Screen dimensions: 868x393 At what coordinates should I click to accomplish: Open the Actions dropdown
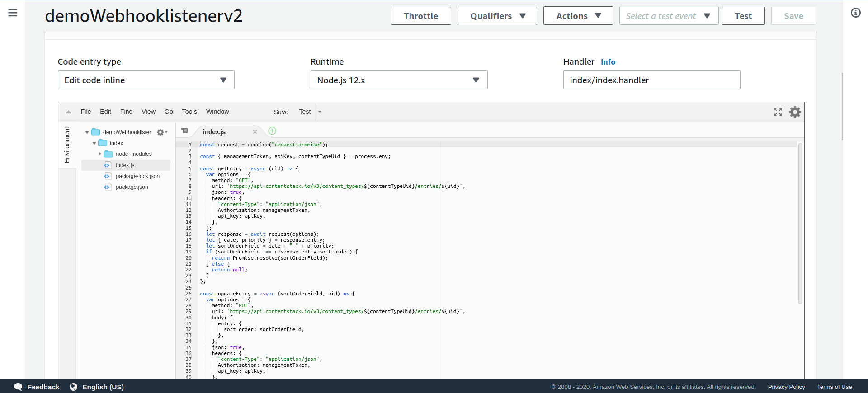[578, 16]
